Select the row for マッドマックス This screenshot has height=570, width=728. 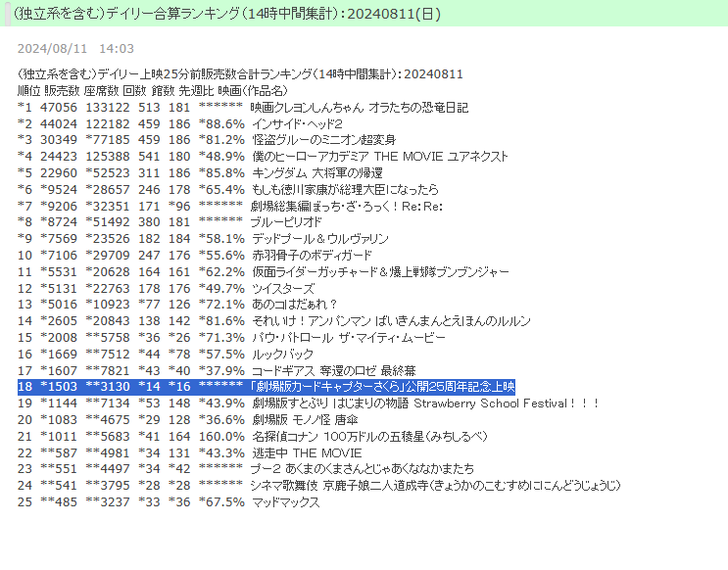pyautogui.click(x=169, y=501)
